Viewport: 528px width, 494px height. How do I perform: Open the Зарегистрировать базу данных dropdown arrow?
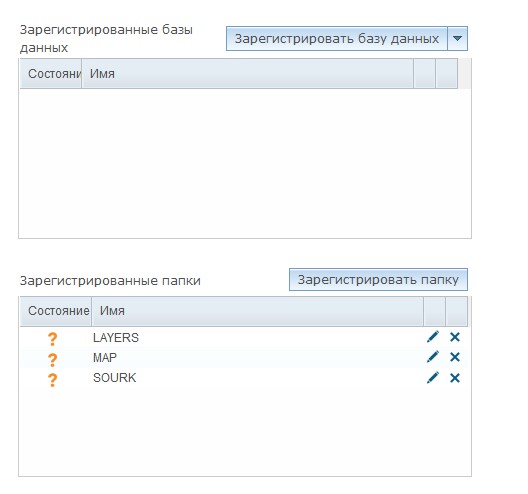tap(458, 39)
